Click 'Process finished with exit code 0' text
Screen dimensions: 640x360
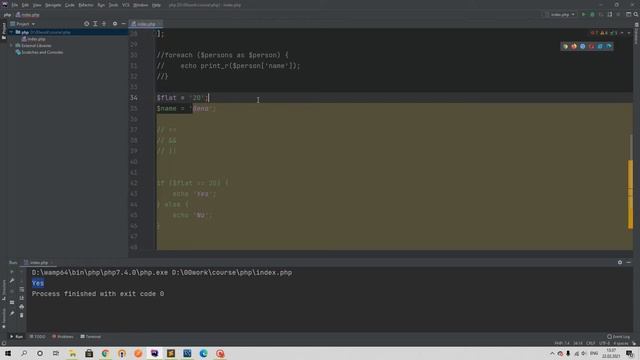coord(98,293)
